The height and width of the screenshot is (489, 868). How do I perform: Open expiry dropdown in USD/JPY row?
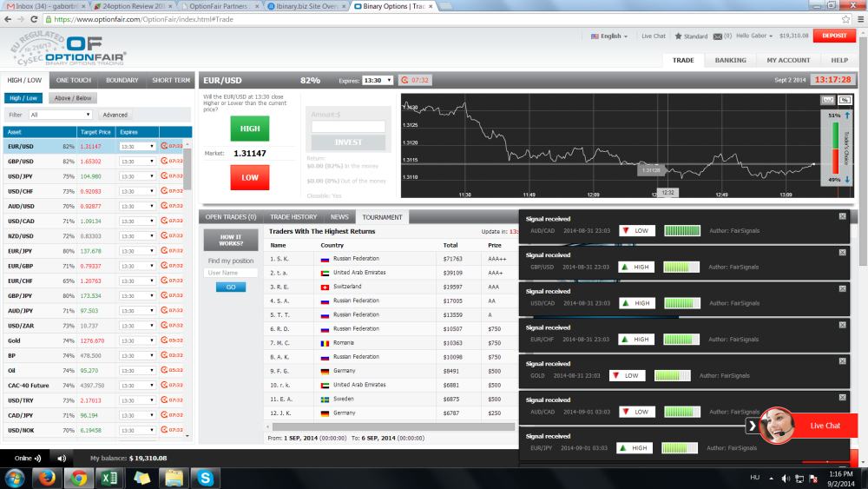tap(137, 176)
